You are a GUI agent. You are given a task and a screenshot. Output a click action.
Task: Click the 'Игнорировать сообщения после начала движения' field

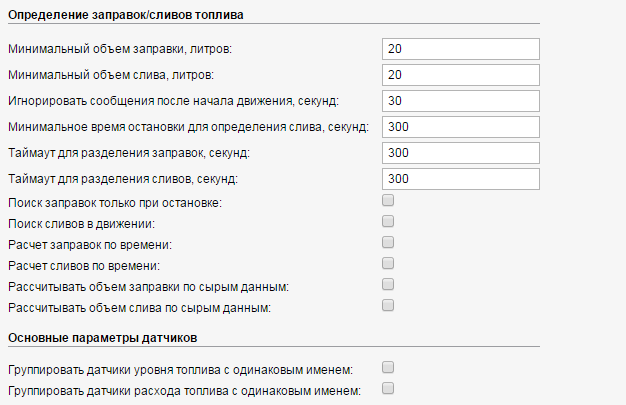click(x=460, y=101)
